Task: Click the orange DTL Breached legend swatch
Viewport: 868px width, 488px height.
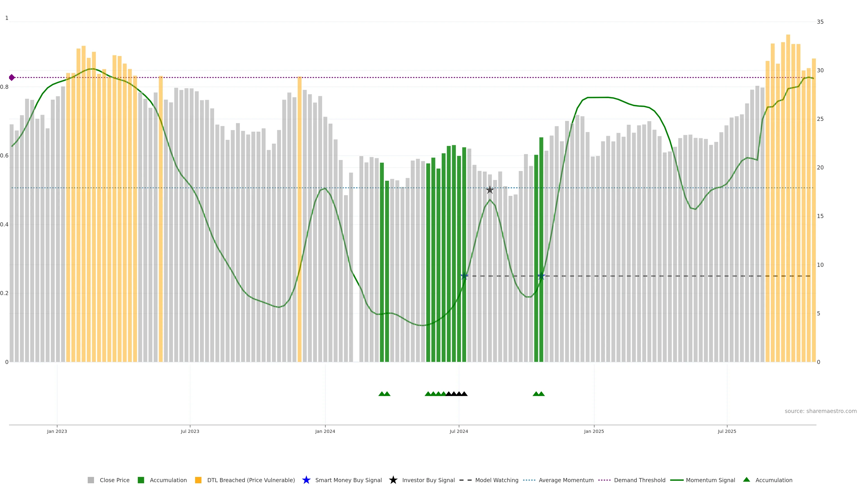Action: tap(198, 480)
